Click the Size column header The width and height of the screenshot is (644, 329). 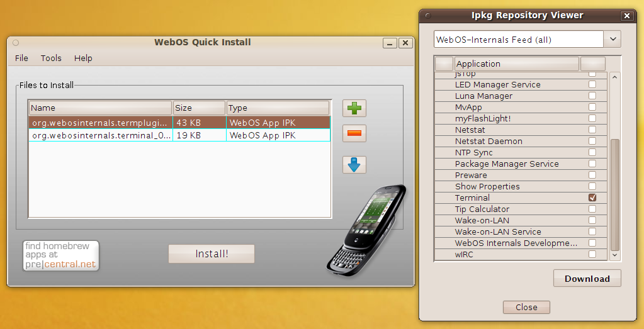pyautogui.click(x=199, y=108)
